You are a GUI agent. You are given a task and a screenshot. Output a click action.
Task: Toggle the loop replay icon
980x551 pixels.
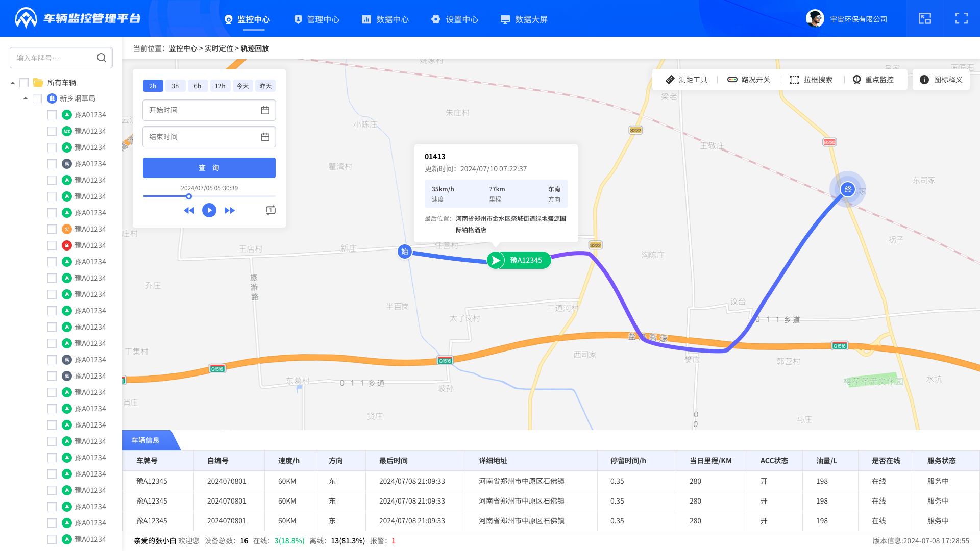(271, 210)
